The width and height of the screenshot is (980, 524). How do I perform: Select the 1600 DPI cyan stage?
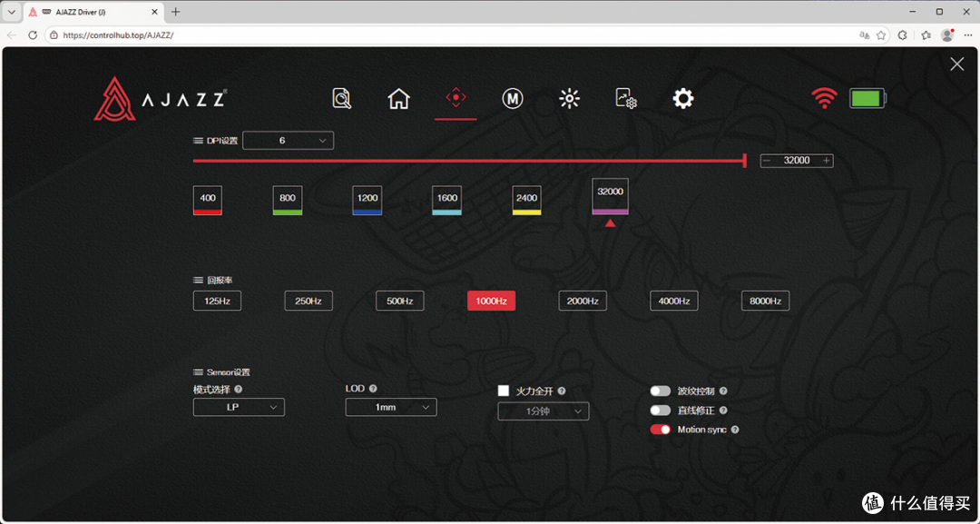[446, 200]
